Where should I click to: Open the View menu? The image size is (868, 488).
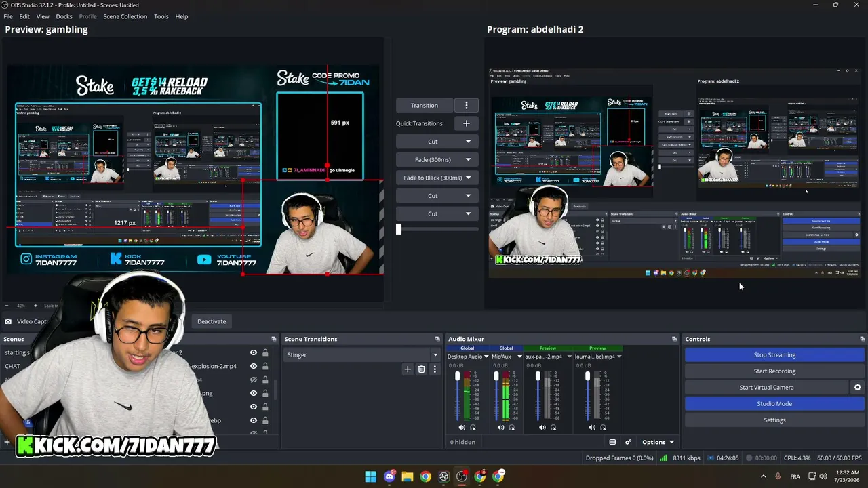click(43, 16)
